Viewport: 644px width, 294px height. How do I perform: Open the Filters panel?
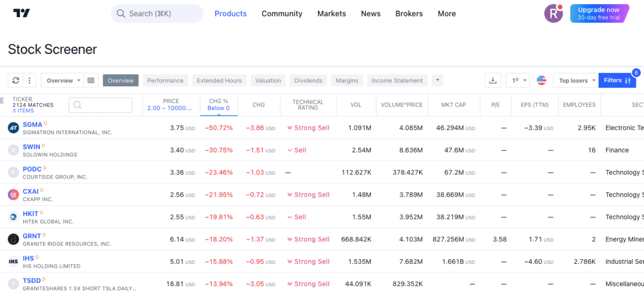click(617, 81)
